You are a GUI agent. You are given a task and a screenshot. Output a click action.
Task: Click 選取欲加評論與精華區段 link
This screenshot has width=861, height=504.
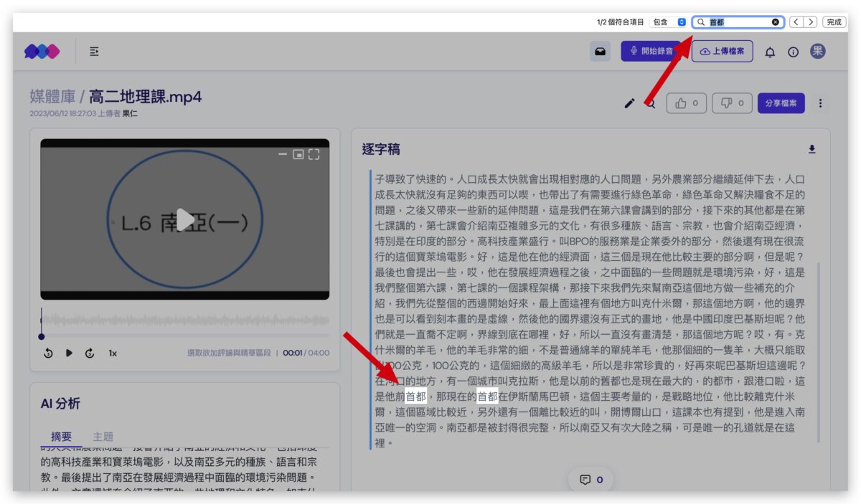tap(229, 353)
